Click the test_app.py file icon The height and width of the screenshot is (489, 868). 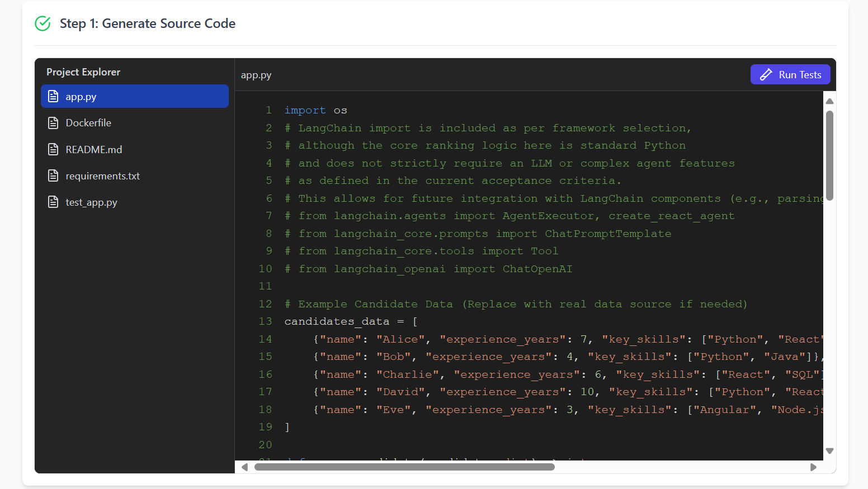tap(53, 202)
